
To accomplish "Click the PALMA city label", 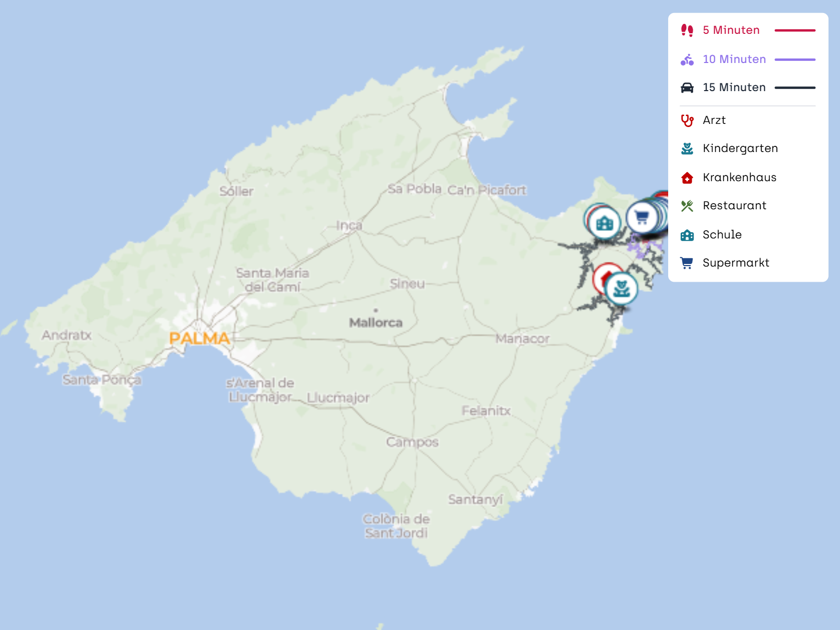I will click(199, 338).
